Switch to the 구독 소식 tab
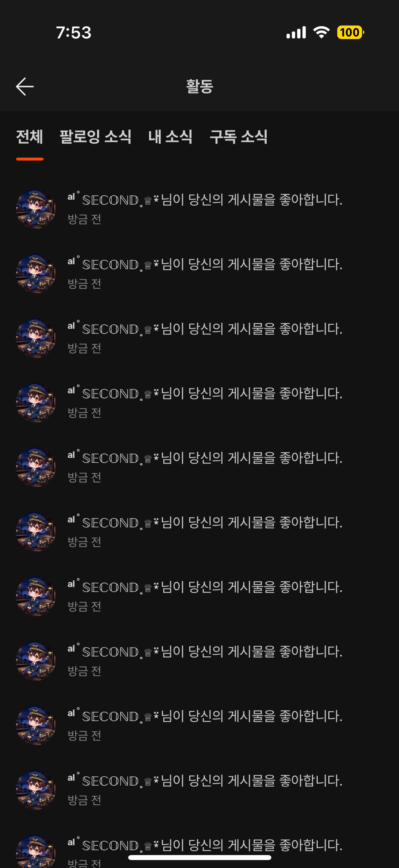The image size is (399, 868). click(x=238, y=137)
